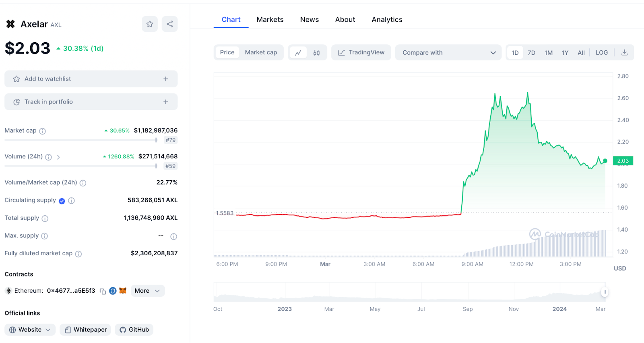Switch to the Analytics tab
Image resolution: width=644 pixels, height=343 pixels.
(387, 19)
